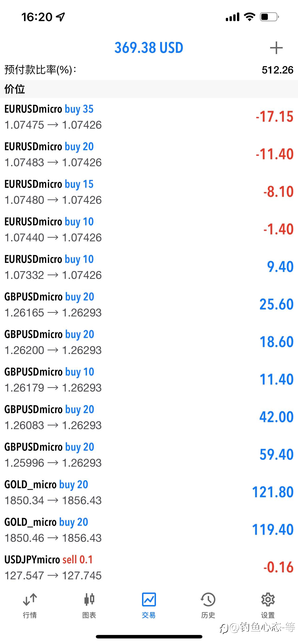Viewport: 298px width, 644px height.
Task: Open the 设置 settings gear icon
Action: coord(268,599)
